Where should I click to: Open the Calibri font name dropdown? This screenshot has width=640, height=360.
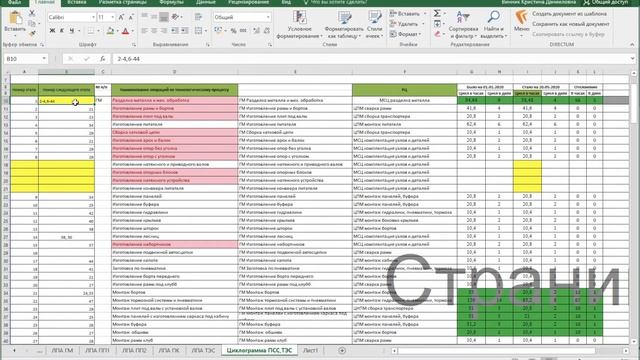pyautogui.click(x=93, y=17)
